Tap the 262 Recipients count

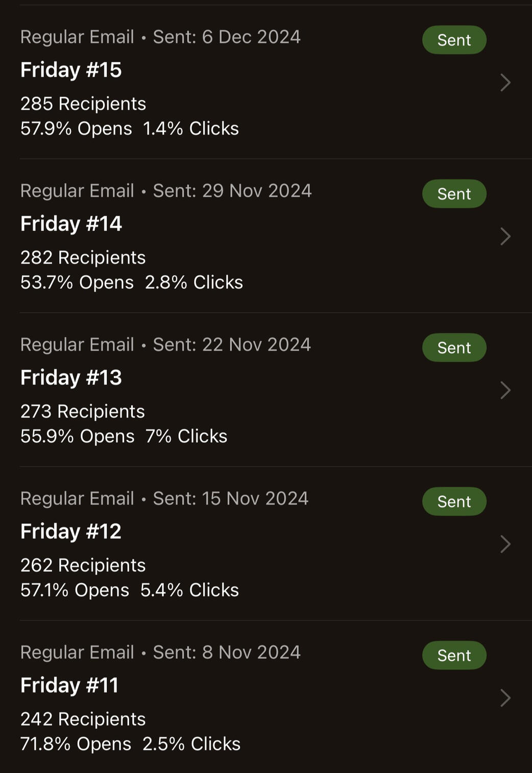coord(83,565)
